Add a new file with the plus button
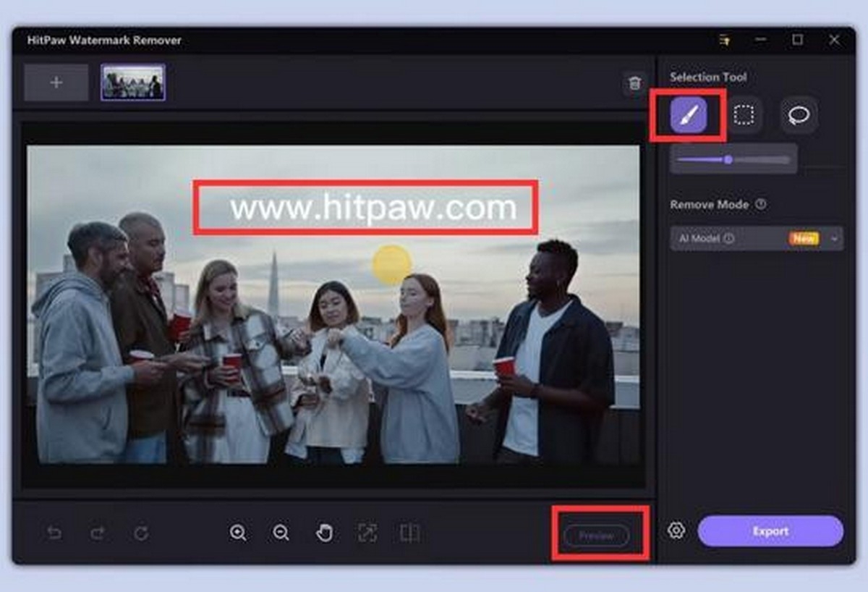The image size is (868, 592). pyautogui.click(x=56, y=83)
